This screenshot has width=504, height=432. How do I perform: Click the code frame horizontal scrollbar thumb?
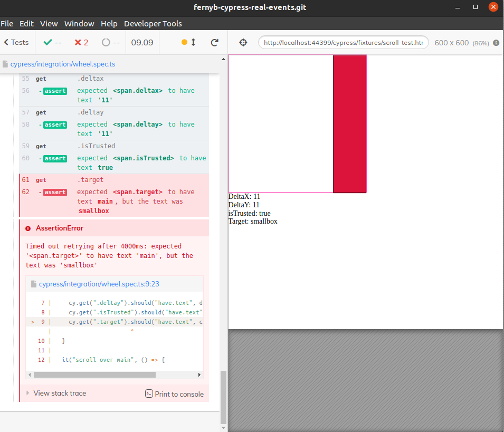pos(94,375)
